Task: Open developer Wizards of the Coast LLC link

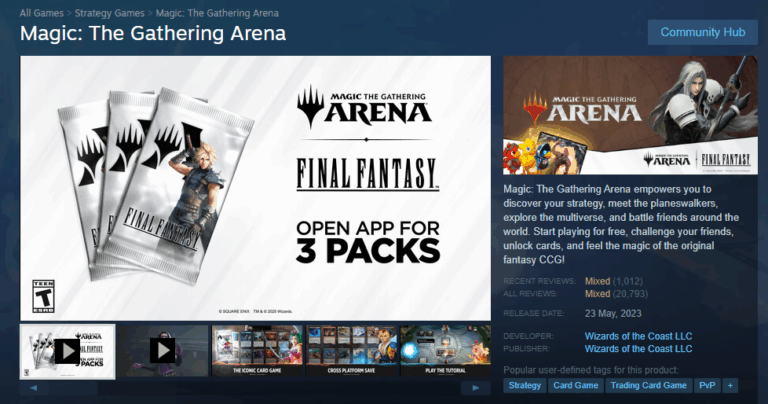Action: coord(638,336)
